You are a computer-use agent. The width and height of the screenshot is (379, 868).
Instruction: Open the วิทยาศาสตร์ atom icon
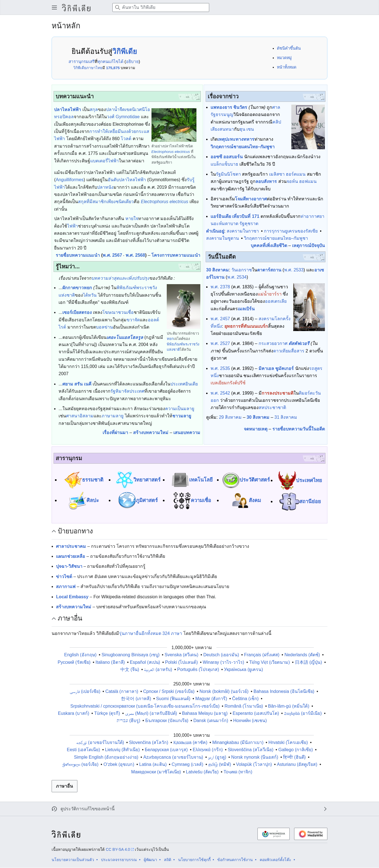click(124, 480)
